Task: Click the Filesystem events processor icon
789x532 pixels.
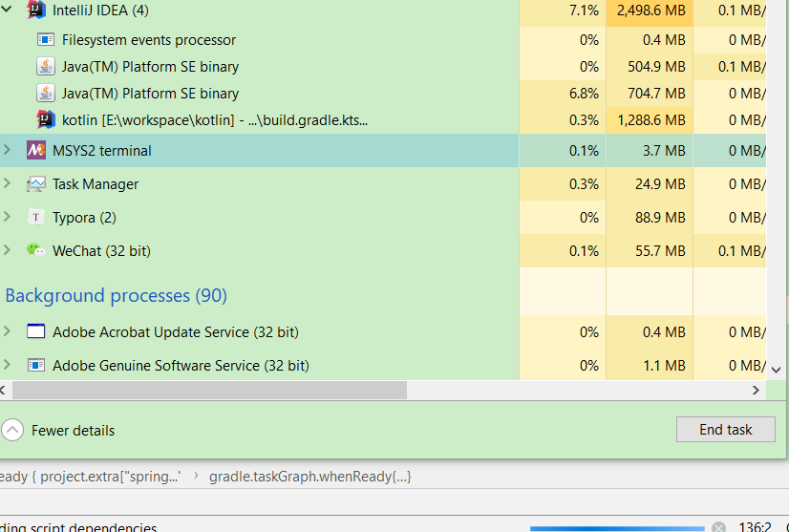Action: click(46, 39)
